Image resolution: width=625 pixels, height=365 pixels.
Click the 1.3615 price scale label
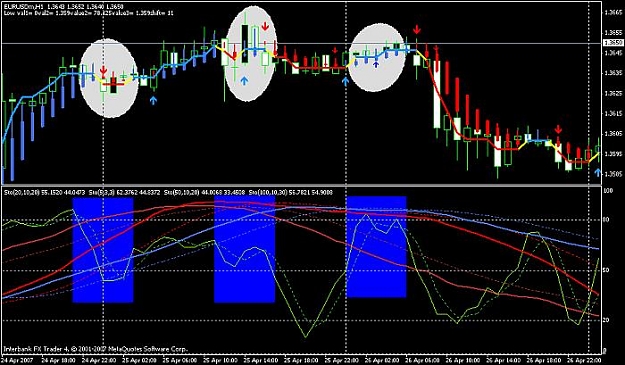click(613, 114)
